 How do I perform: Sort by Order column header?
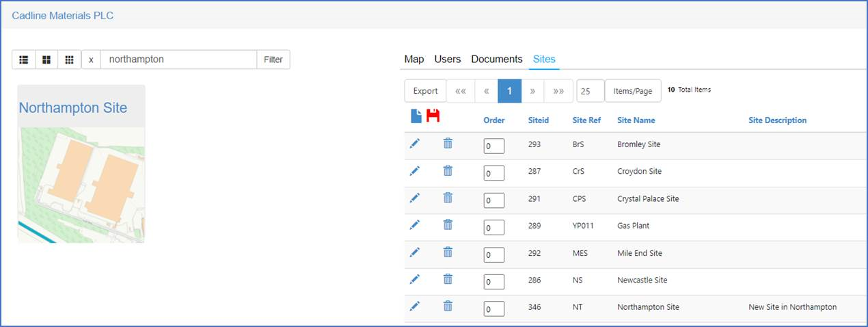(494, 120)
